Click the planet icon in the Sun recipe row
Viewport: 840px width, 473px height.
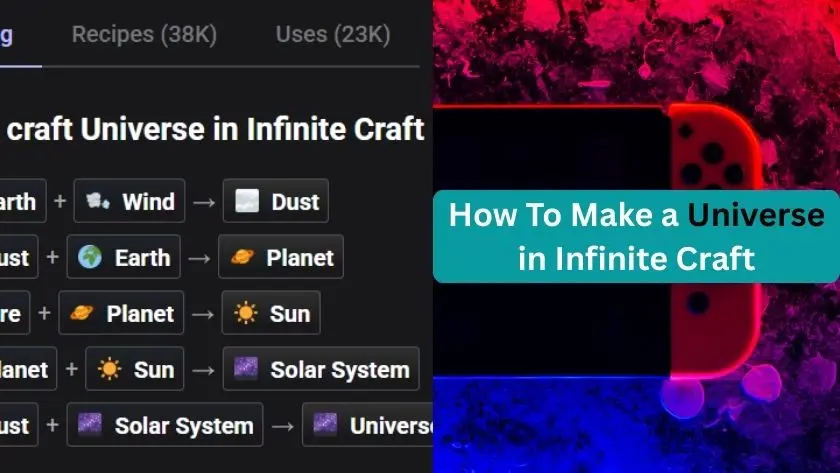click(81, 313)
